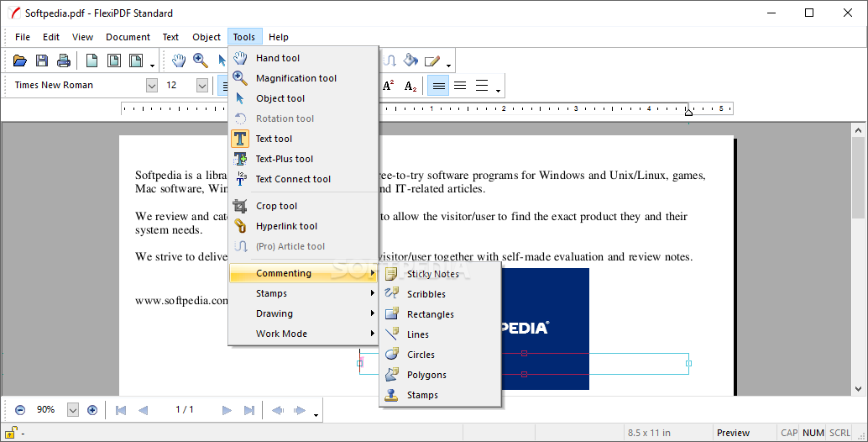
Task: Open the font size dropdown
Action: (202, 86)
